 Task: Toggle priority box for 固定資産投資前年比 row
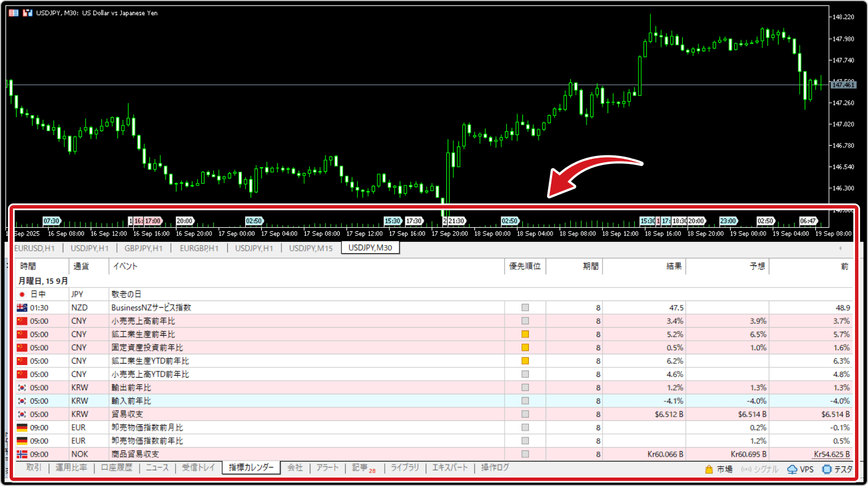coord(525,348)
